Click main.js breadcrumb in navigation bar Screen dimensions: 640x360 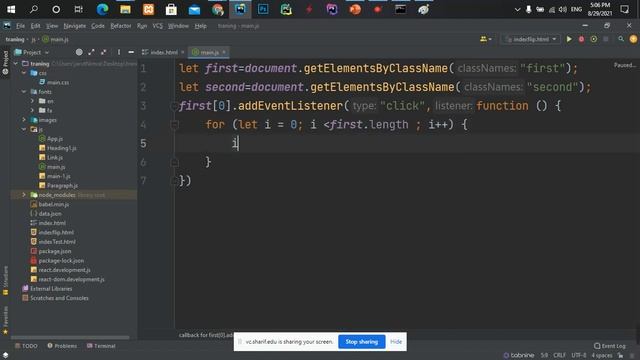[56, 40]
